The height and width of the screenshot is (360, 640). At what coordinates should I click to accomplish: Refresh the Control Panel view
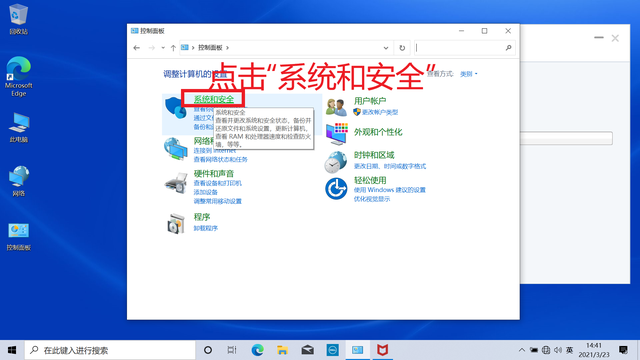(402, 48)
